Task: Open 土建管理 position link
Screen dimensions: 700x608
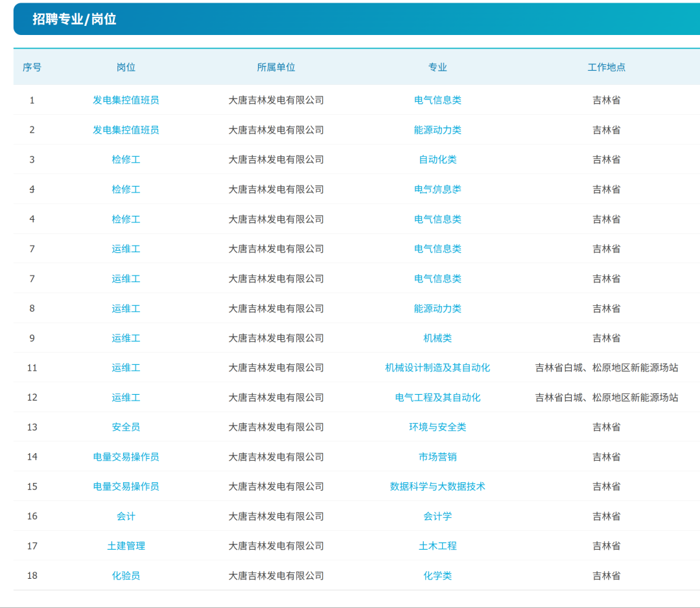Action: coord(126,546)
